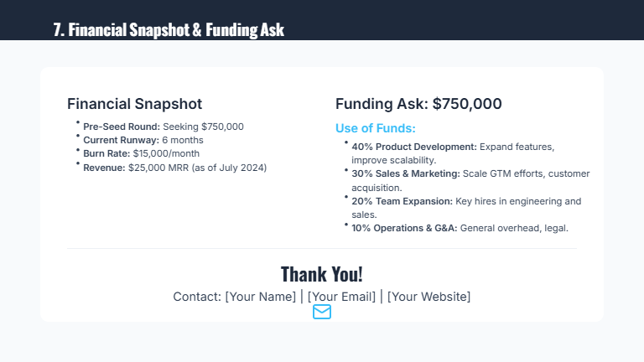This screenshot has width=644, height=362.
Task: Click the 'Pre-Seed Round' bullet item
Action: pos(164,127)
